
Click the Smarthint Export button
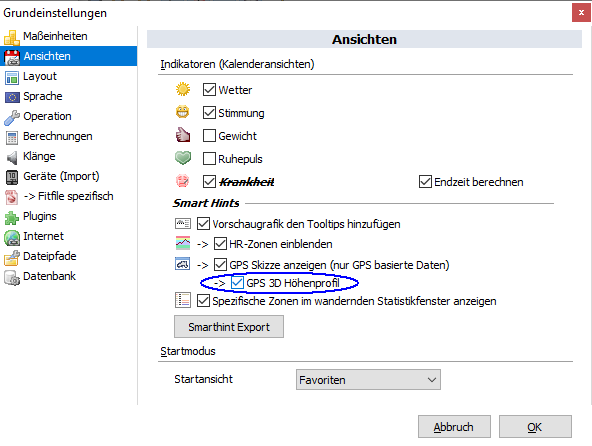[229, 327]
